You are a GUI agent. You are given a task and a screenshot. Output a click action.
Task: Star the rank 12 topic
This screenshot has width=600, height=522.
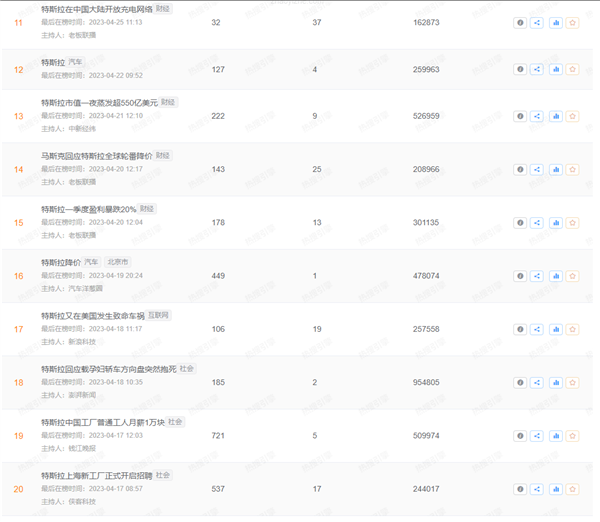pyautogui.click(x=572, y=69)
